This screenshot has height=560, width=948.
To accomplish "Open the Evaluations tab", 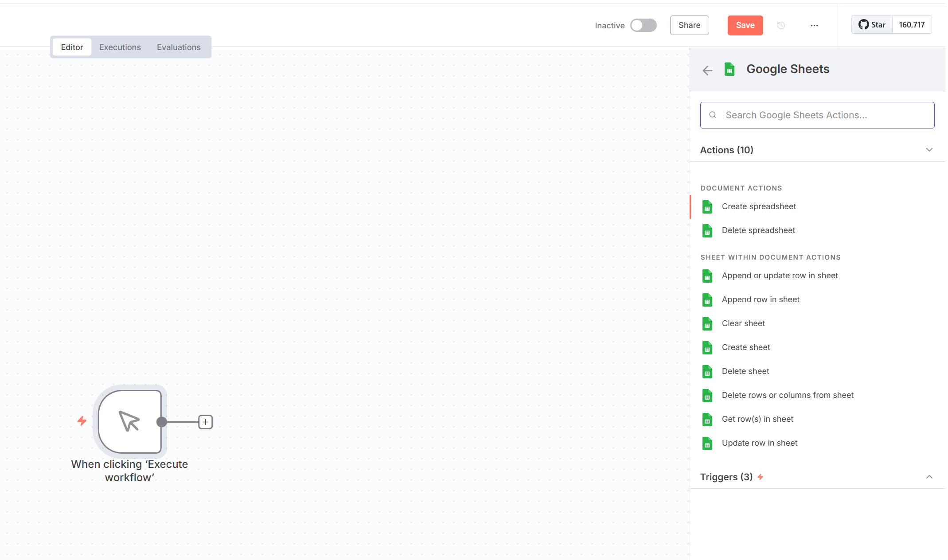I will click(x=179, y=47).
